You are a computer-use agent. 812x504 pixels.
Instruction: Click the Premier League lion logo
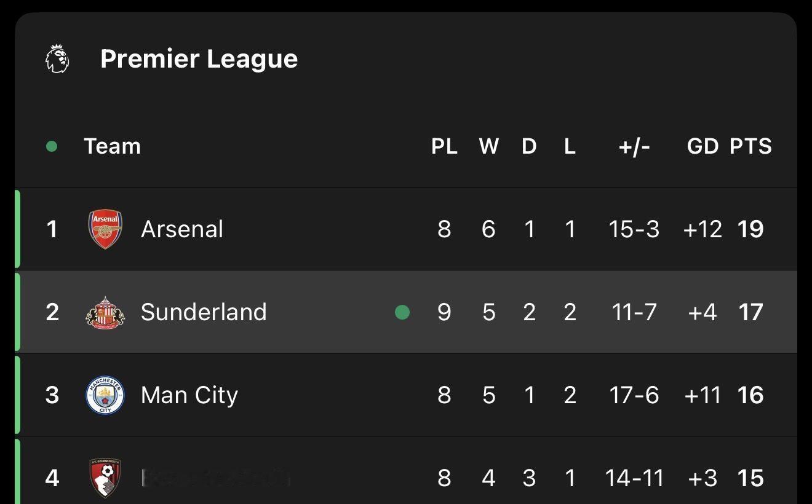57,59
